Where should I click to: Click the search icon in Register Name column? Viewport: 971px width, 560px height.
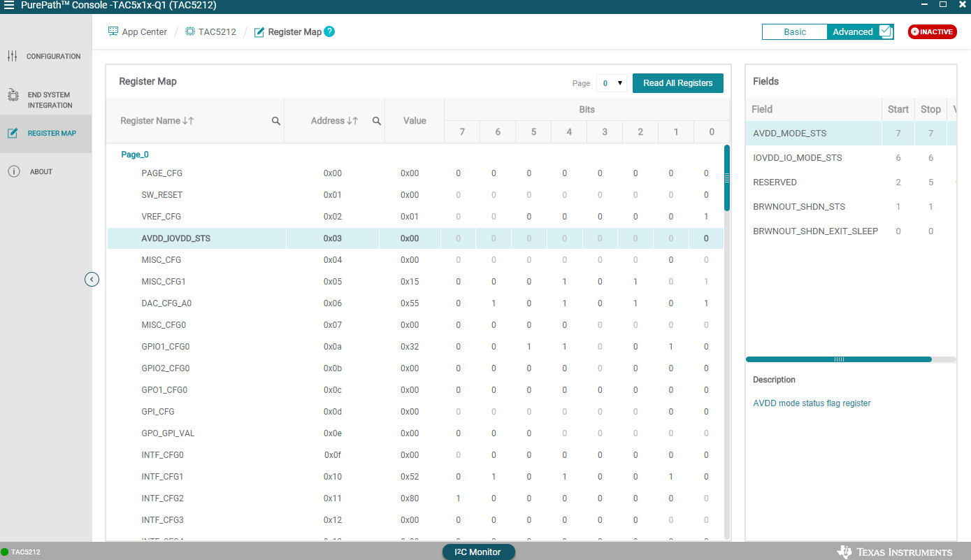coord(276,121)
